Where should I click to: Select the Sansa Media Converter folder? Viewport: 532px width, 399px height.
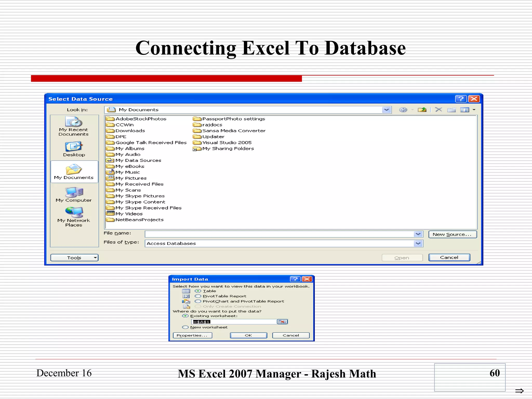[x=229, y=131]
